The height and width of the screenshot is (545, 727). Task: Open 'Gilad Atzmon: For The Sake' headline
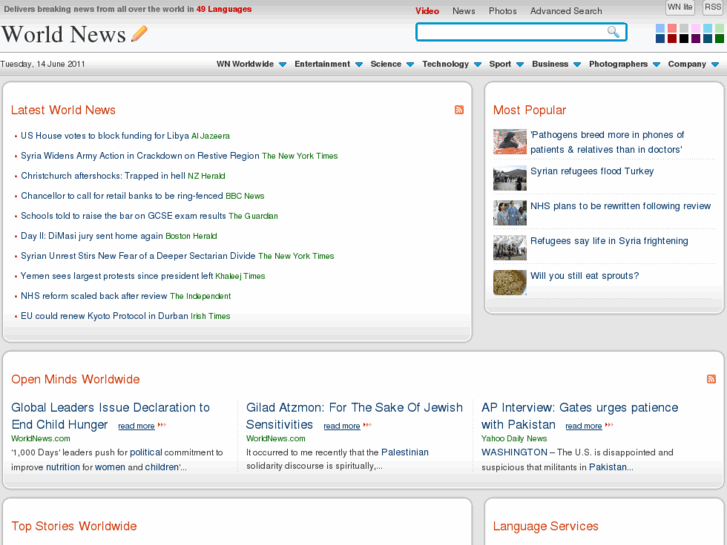pyautogui.click(x=354, y=416)
